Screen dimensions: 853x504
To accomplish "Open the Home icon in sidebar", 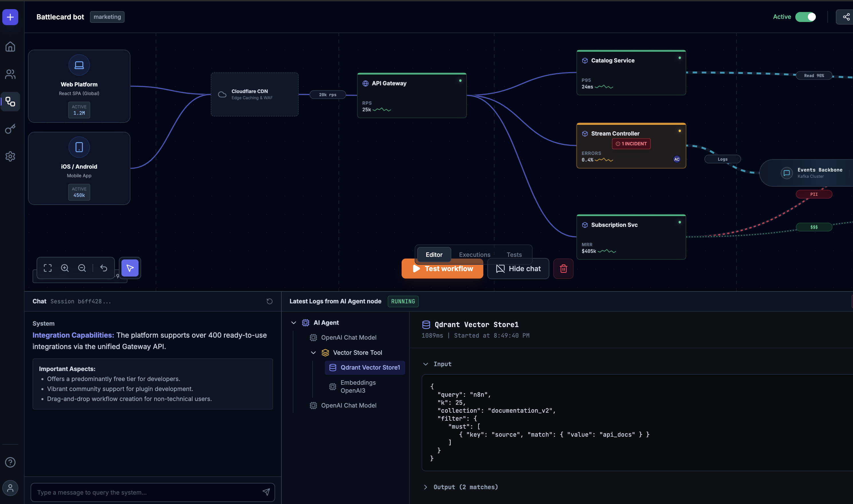I will pyautogui.click(x=10, y=47).
